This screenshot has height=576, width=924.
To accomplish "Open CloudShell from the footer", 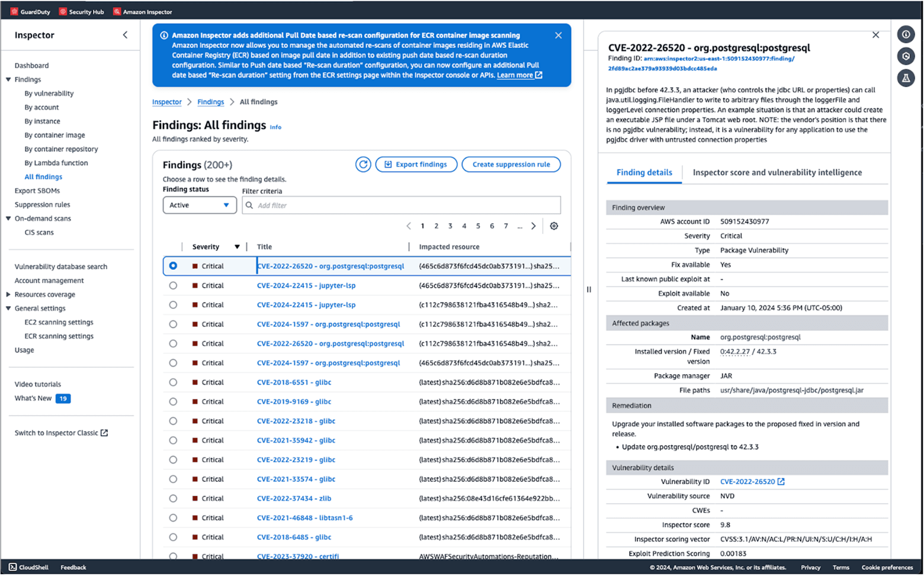I will pyautogui.click(x=28, y=567).
